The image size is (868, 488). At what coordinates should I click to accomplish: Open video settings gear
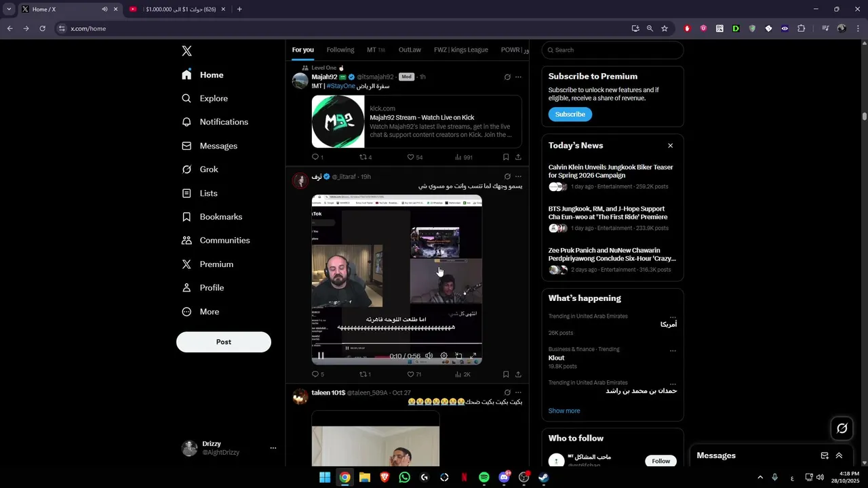(443, 356)
